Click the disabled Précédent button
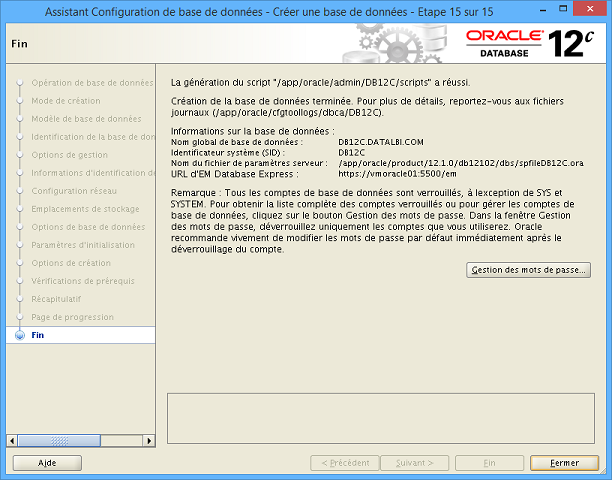 tap(345, 463)
